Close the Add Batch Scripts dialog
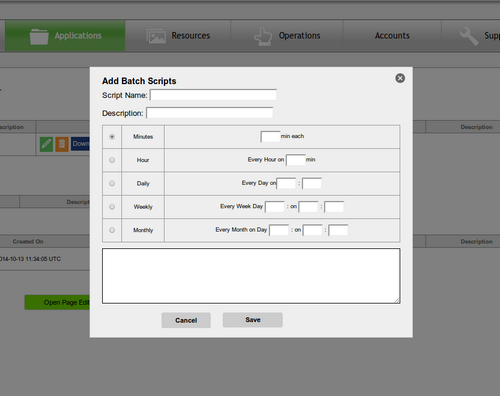Viewport: 500px width, 396px height. point(400,78)
